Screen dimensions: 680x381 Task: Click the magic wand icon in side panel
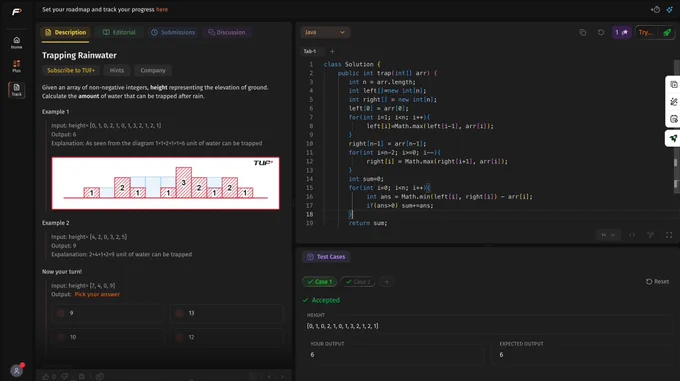673,102
